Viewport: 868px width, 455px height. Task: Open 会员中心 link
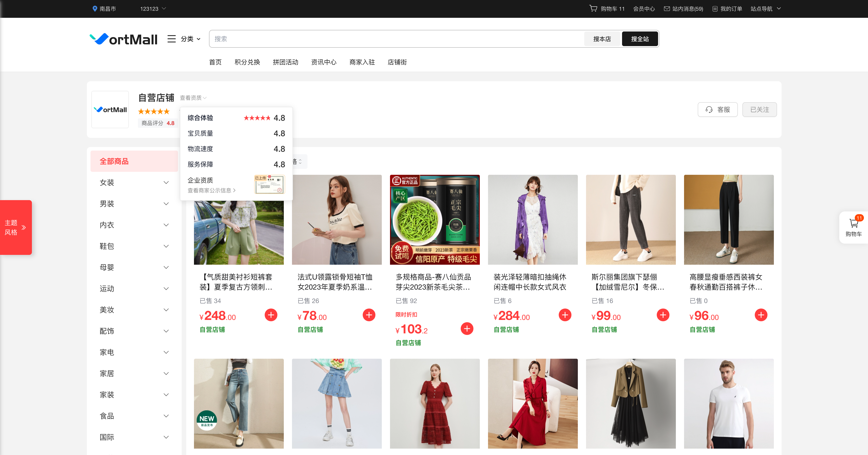[644, 9]
